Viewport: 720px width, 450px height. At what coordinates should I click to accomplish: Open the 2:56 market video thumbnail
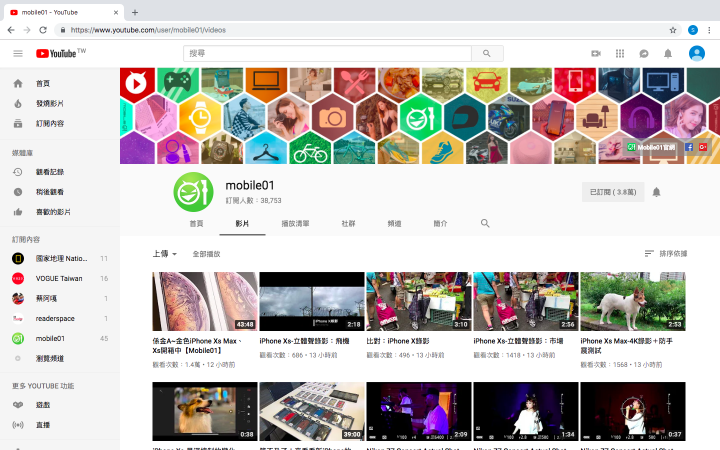[x=526, y=301]
